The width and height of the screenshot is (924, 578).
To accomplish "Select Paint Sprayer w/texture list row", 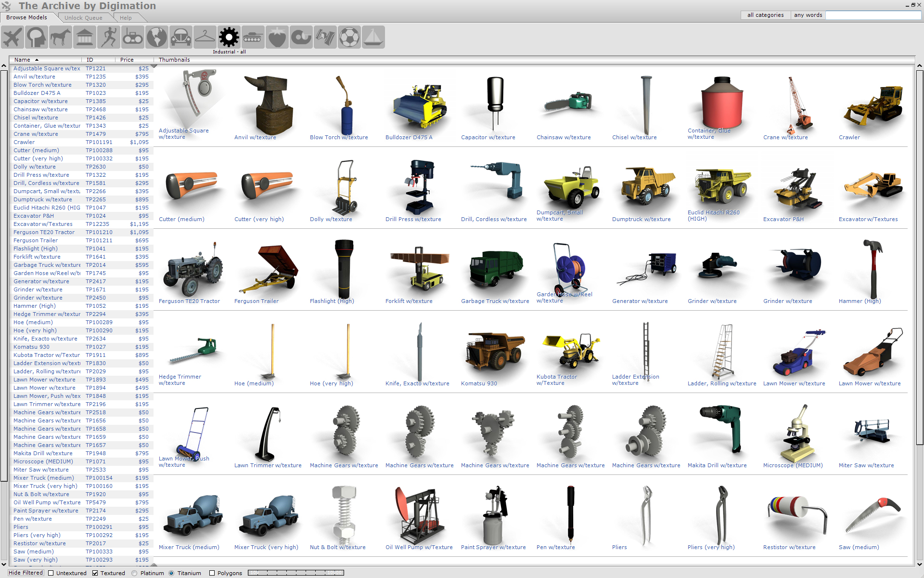I will click(81, 511).
